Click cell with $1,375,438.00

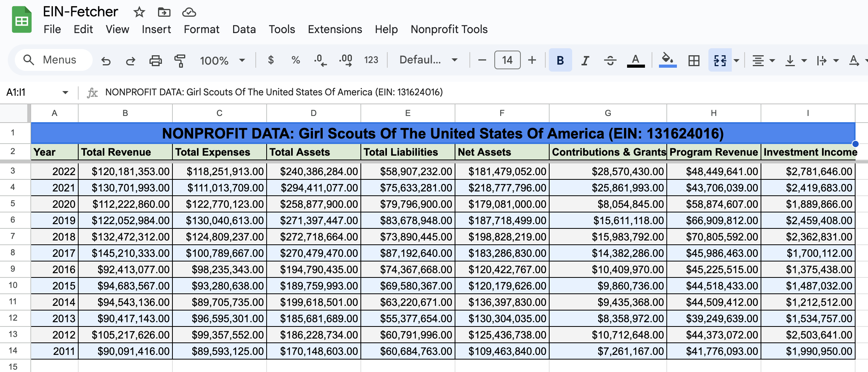pyautogui.click(x=808, y=269)
